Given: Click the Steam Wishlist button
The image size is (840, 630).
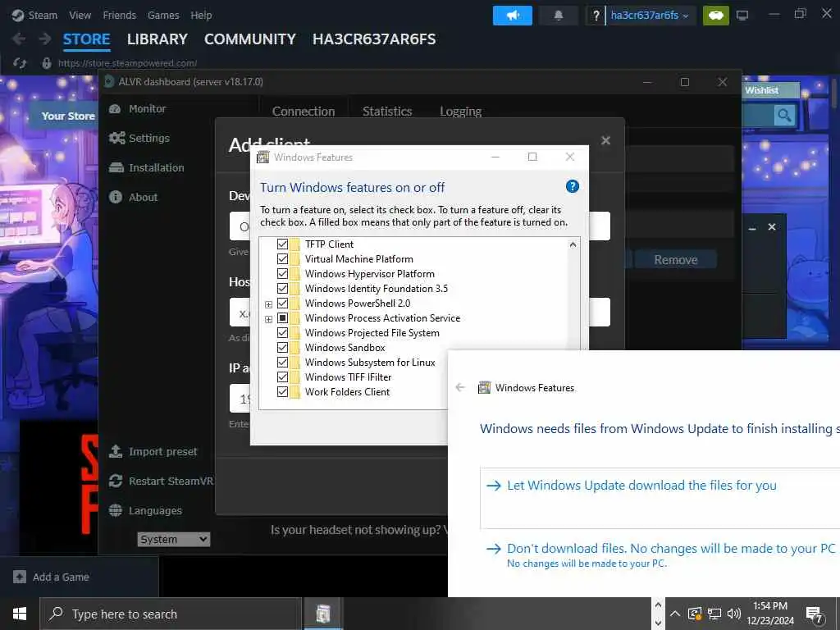Looking at the screenshot, I should [770, 90].
